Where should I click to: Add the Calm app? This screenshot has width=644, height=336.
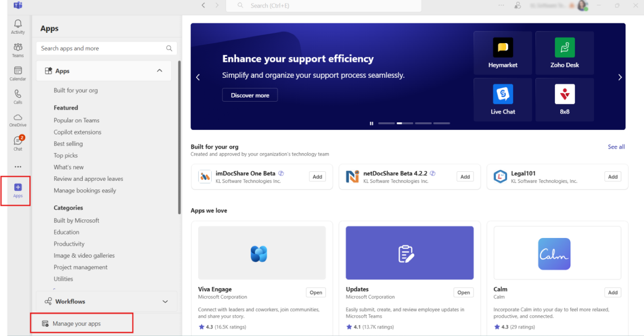click(613, 292)
